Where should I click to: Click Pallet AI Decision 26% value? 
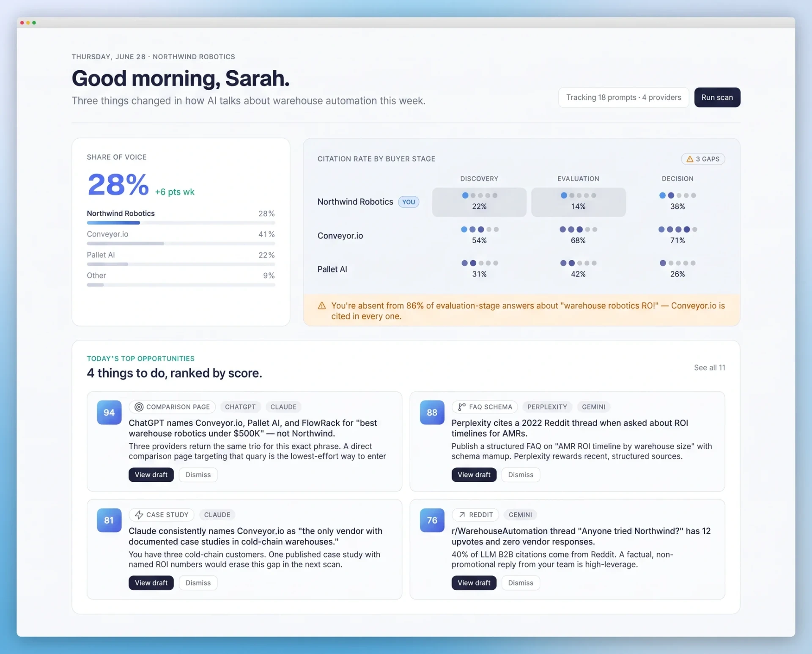click(x=677, y=274)
